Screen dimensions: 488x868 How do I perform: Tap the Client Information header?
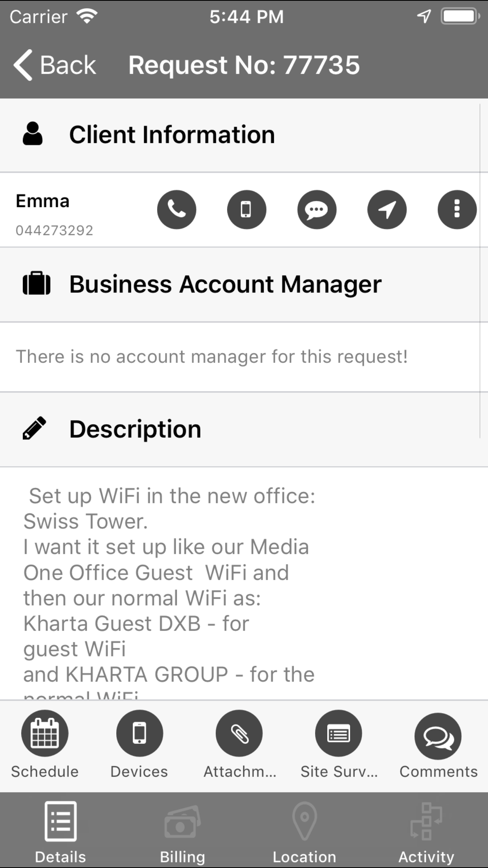click(x=172, y=135)
